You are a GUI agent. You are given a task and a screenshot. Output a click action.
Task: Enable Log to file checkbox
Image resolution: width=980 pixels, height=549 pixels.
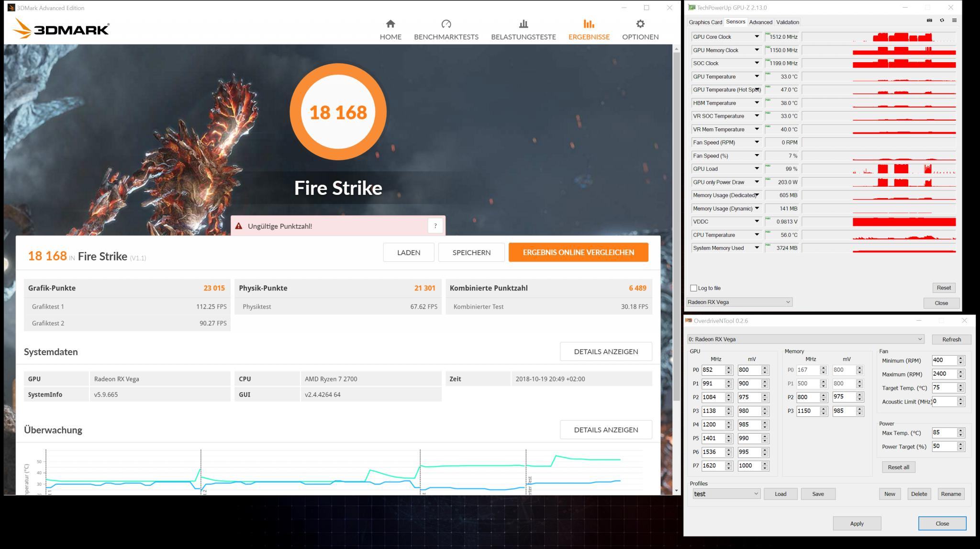tap(693, 288)
